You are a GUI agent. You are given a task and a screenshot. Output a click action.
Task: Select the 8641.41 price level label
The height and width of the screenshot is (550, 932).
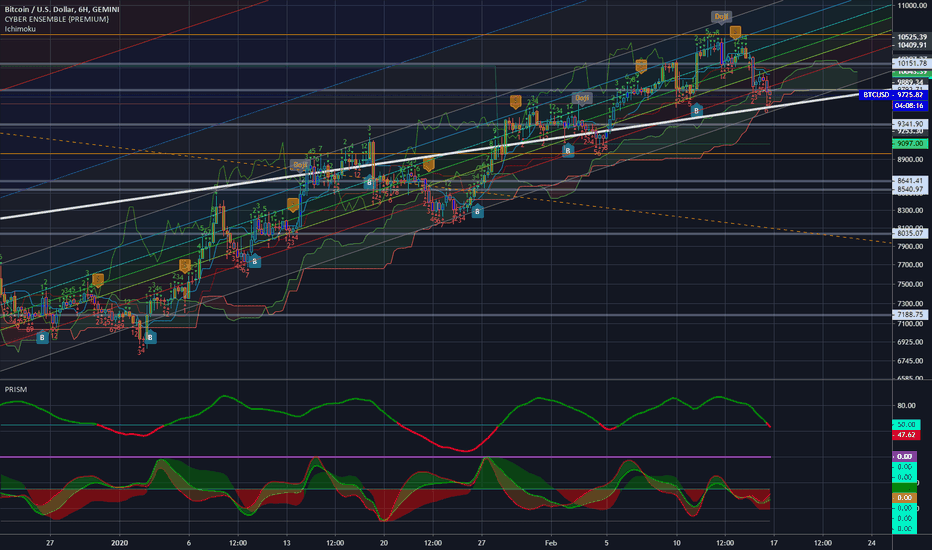[911, 180]
